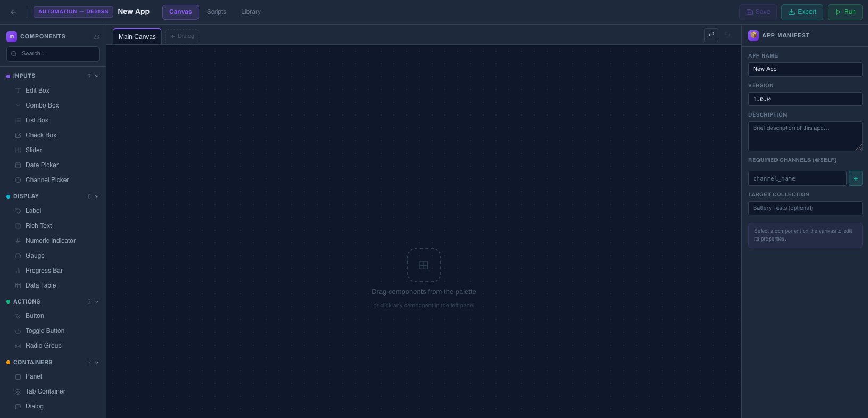The width and height of the screenshot is (868, 418).
Task: Click the Version input field
Action: click(805, 99)
